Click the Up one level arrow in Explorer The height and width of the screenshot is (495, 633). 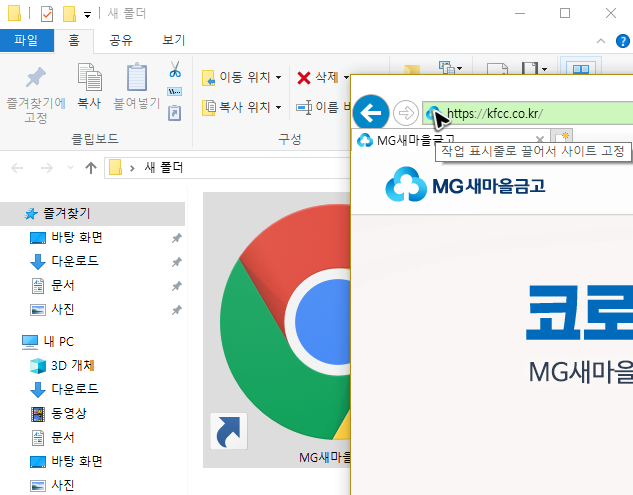pyautogui.click(x=91, y=168)
